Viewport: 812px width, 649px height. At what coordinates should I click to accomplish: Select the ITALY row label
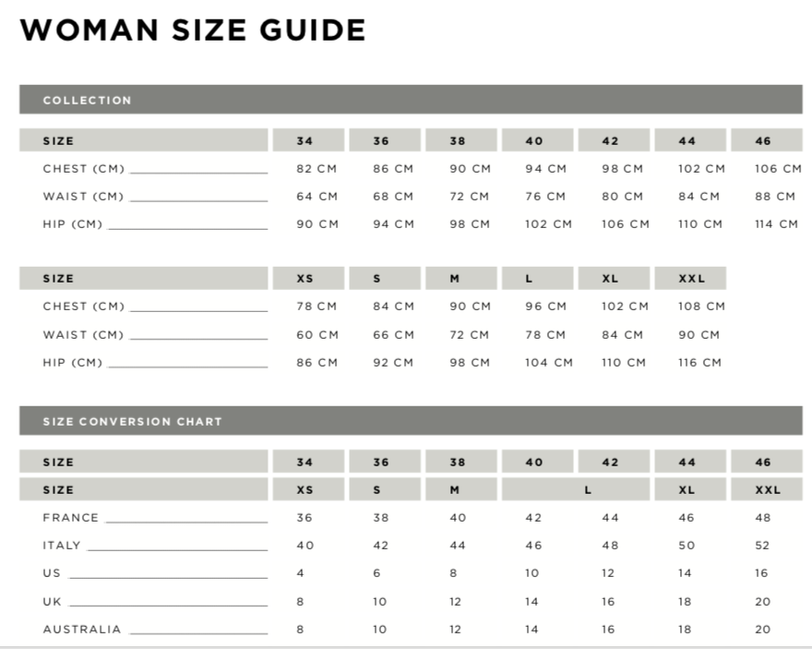[x=62, y=546]
